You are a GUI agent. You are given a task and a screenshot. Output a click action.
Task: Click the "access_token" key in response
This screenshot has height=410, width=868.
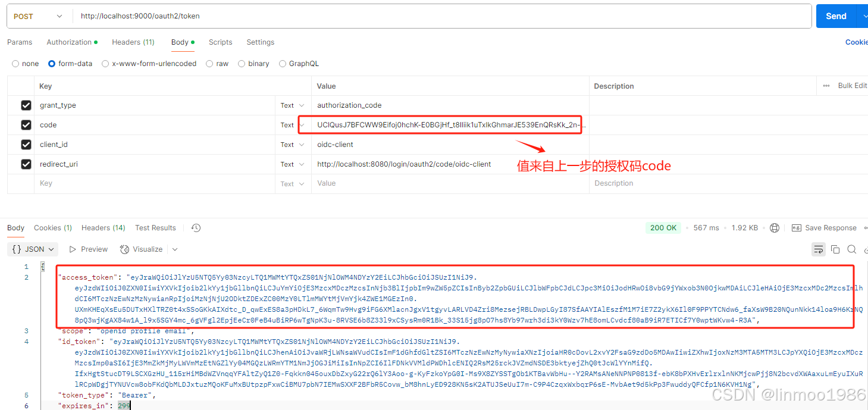coord(89,277)
